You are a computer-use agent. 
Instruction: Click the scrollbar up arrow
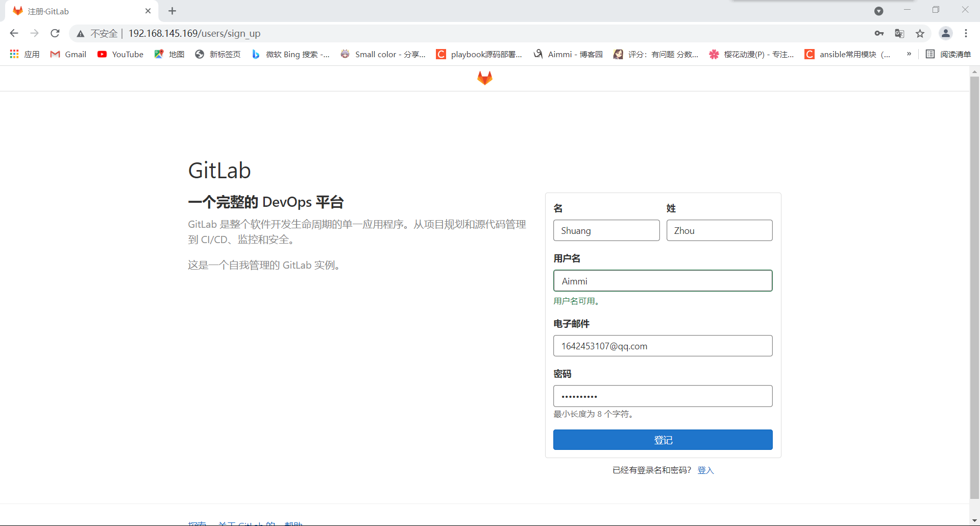[x=974, y=71]
